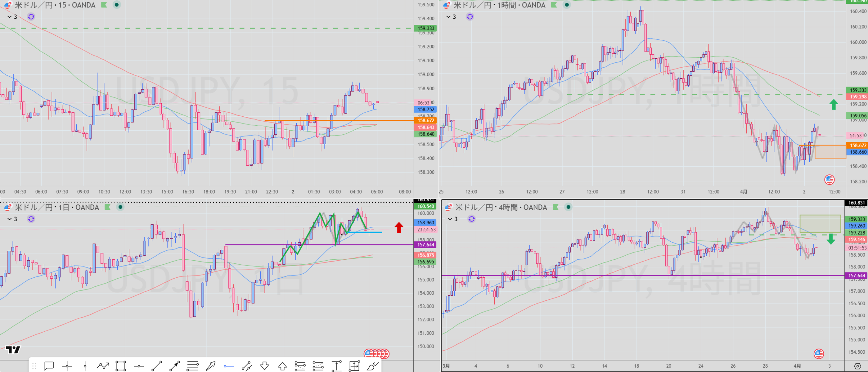Click the USD/JPY 1日 OANDA symbol title
This screenshot has height=372, width=868.
[x=57, y=207]
